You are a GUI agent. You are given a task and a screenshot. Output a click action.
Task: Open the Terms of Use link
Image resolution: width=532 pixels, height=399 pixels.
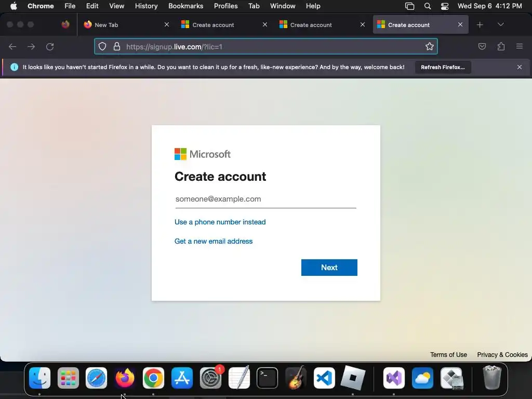coord(448,354)
